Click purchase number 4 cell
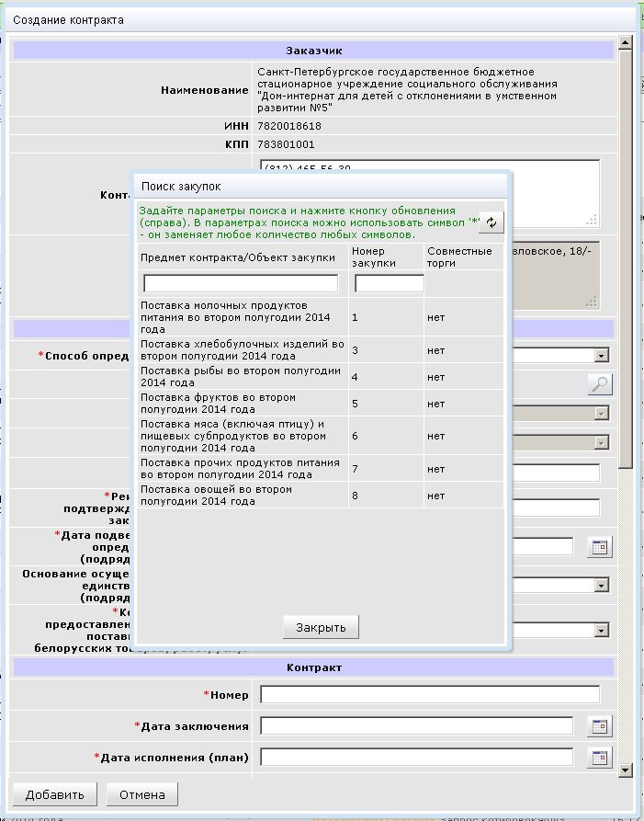Image resolution: width=644 pixels, height=821 pixels. point(386,377)
